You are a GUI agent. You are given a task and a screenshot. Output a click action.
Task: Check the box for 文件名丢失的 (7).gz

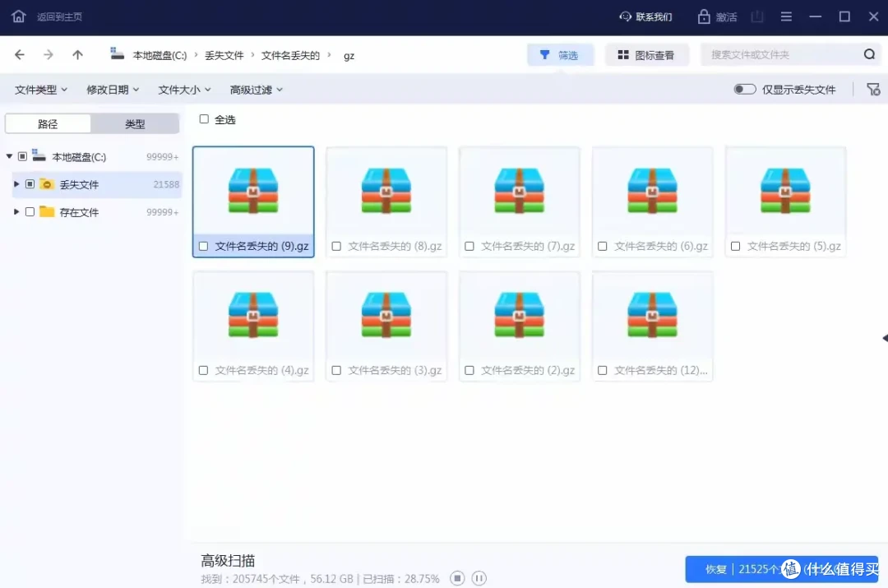(x=469, y=246)
